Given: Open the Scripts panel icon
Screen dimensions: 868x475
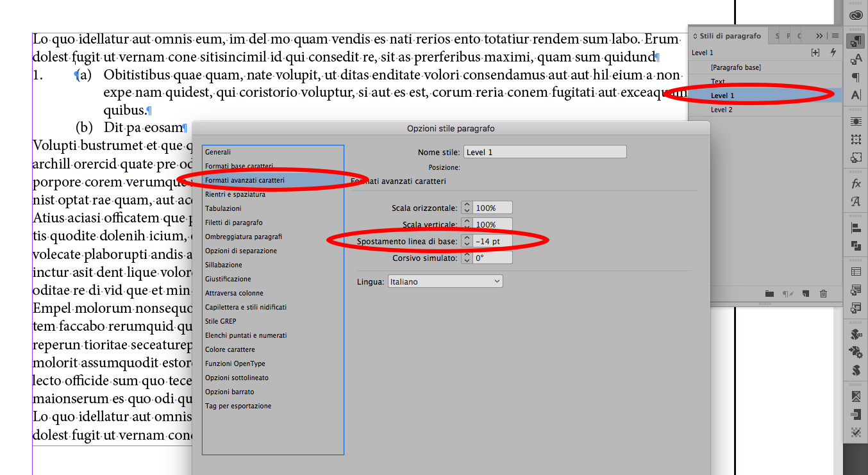Looking at the screenshot, I should pos(856,370).
